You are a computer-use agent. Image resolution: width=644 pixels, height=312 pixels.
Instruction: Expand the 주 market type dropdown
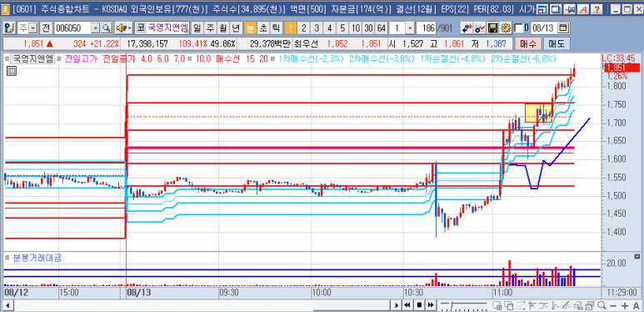[x=32, y=28]
